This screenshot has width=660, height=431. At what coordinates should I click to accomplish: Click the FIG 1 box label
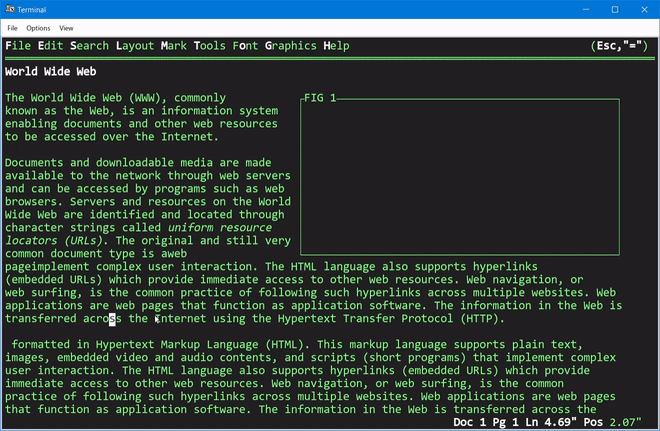(x=320, y=98)
